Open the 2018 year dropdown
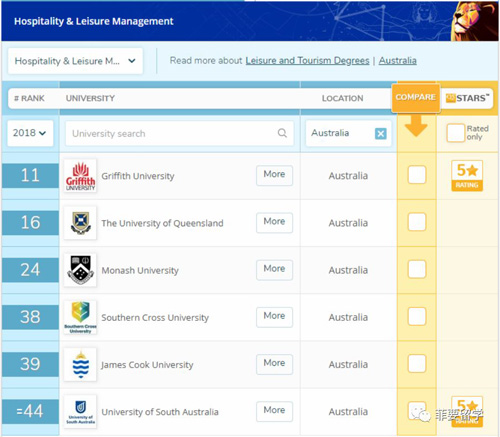 (30, 133)
